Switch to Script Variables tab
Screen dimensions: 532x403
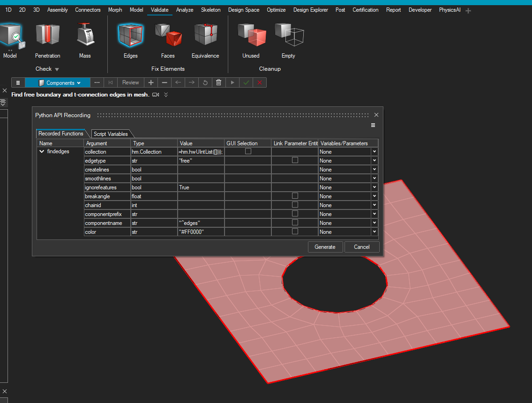111,134
